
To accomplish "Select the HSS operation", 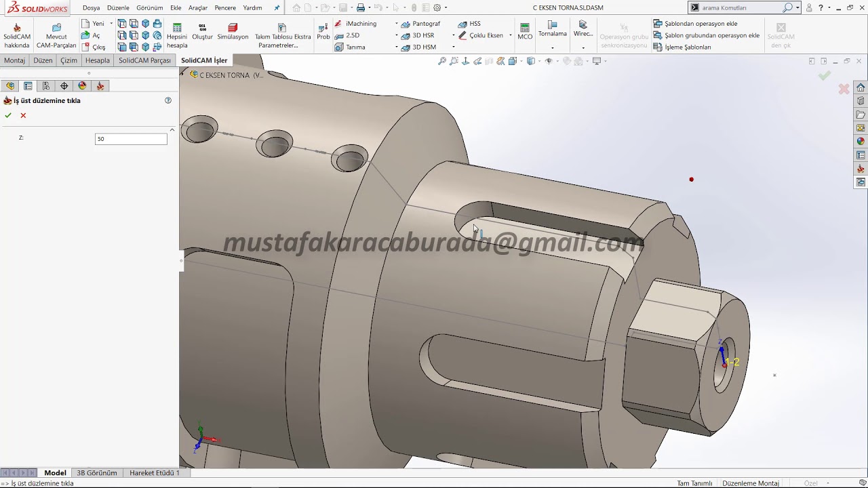I will coord(469,24).
